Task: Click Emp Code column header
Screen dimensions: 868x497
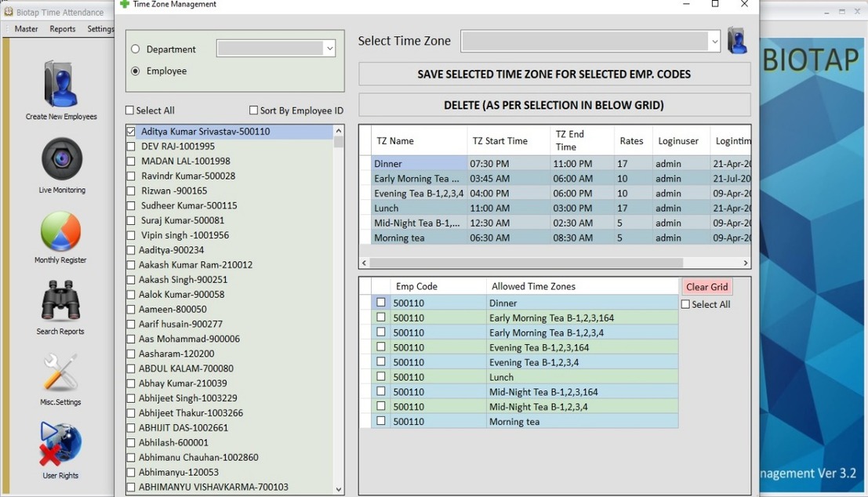Action: (438, 286)
